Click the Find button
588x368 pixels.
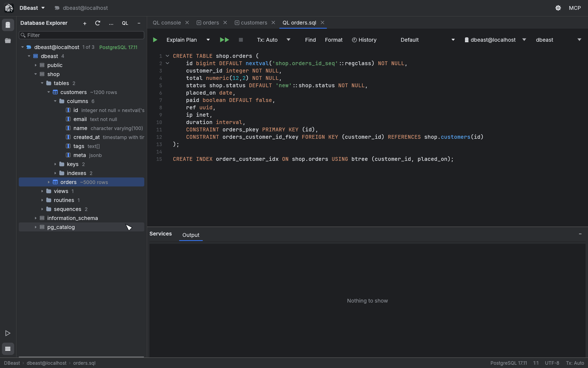pos(310,40)
